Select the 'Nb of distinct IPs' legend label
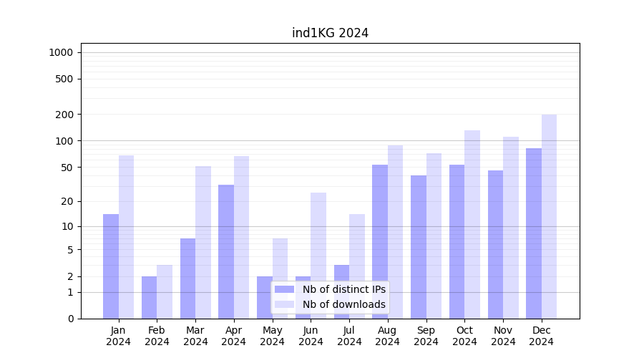The height and width of the screenshot is (358, 644). [343, 289]
